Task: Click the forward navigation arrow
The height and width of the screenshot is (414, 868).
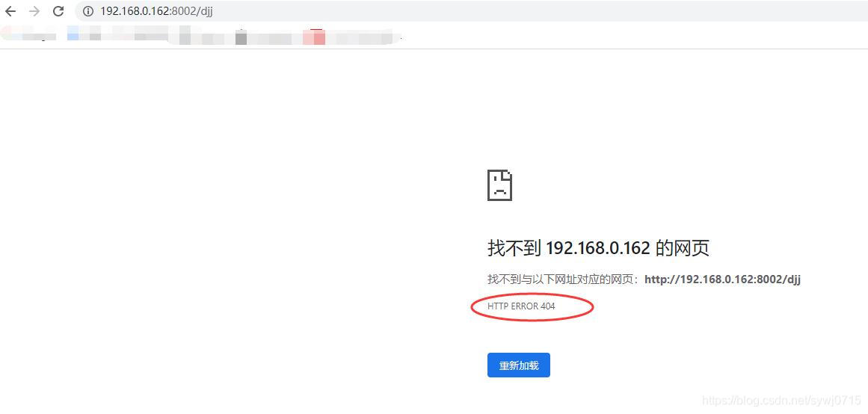Action: click(x=34, y=11)
